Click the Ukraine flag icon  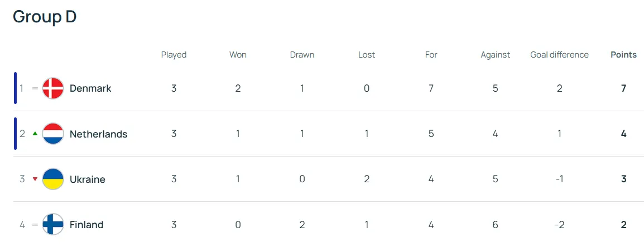53,179
